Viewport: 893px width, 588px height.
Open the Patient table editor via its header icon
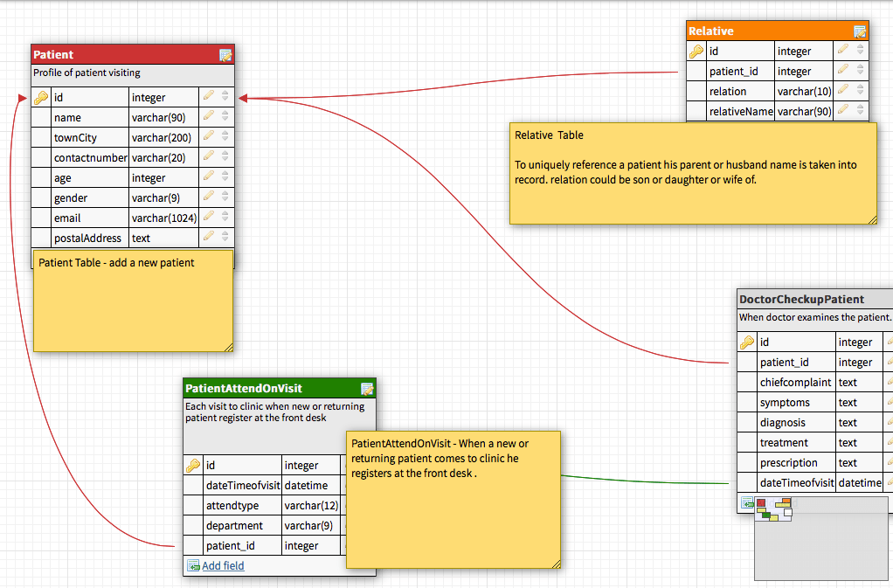pos(225,53)
